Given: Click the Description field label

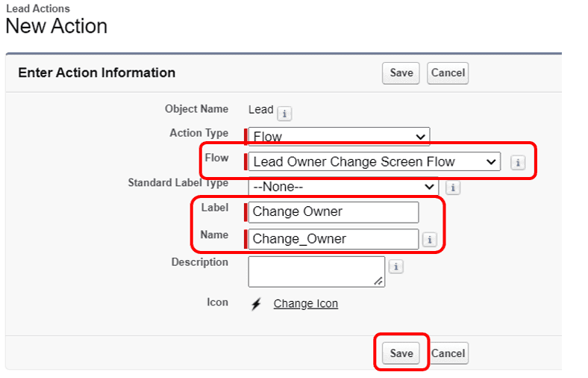Looking at the screenshot, I should (199, 262).
